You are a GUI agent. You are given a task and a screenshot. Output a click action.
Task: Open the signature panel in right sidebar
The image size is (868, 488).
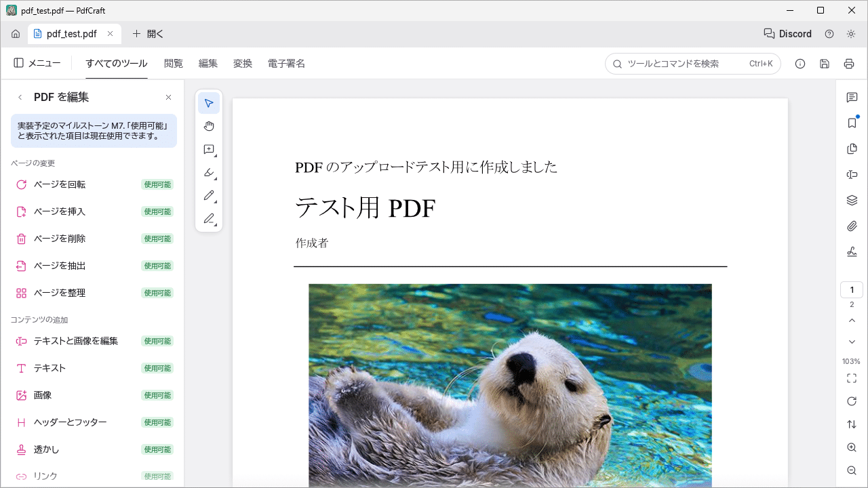(852, 252)
